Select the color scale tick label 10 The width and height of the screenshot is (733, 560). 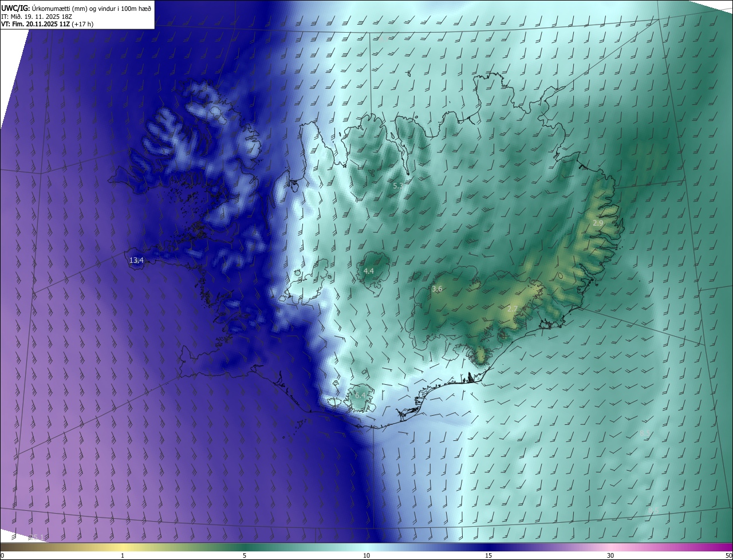[366, 555]
